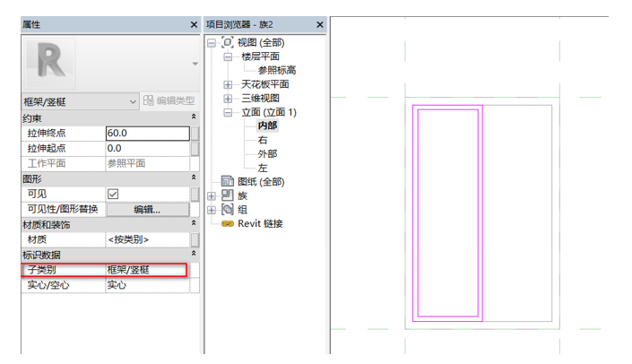Click the 族 families icon
This screenshot has width=632, height=364.
point(228,195)
